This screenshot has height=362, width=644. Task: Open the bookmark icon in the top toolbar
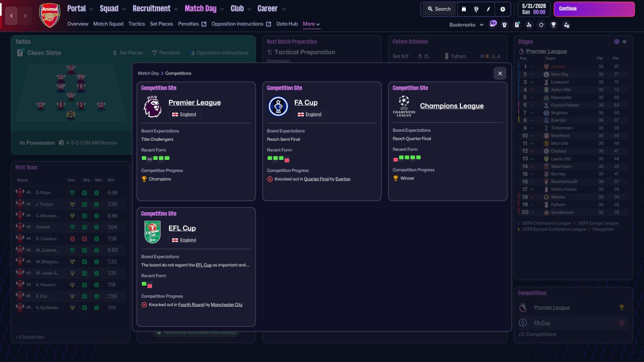(x=463, y=9)
